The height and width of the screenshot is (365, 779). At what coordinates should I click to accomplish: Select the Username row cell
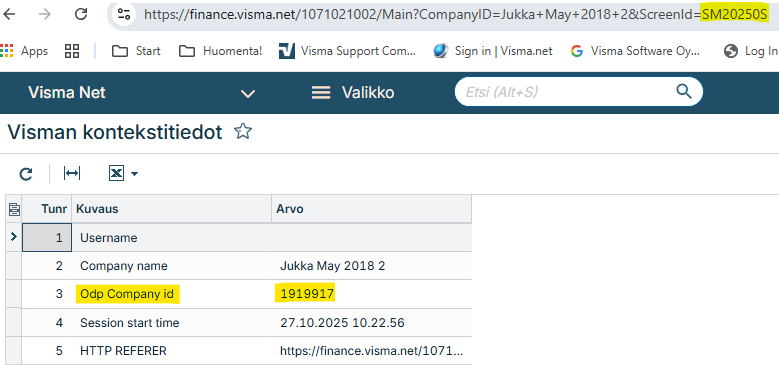172,238
